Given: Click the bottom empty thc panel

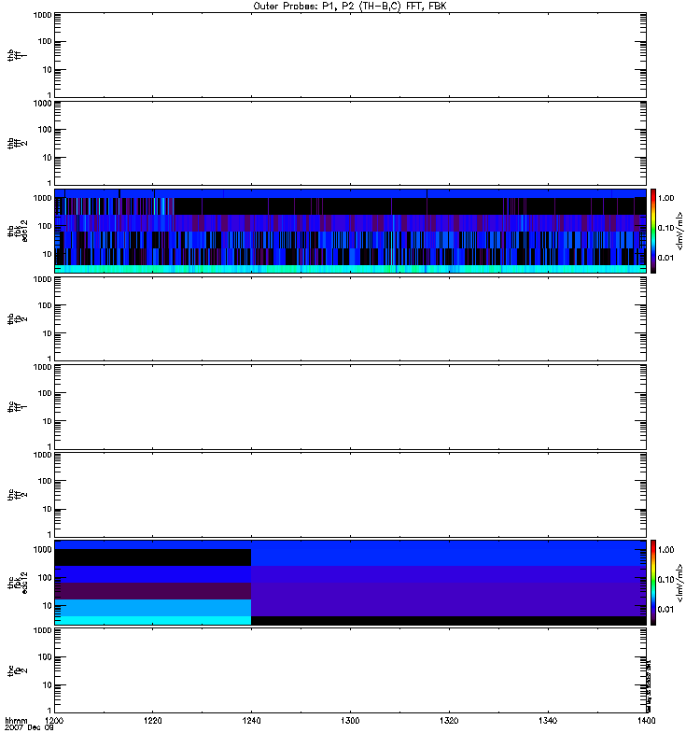Looking at the screenshot, I should point(350,669).
